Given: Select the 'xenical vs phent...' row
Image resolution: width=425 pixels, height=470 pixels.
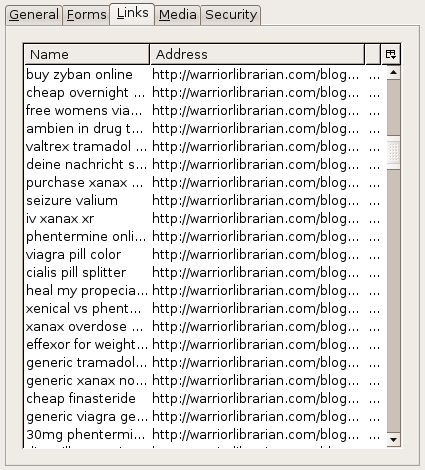Looking at the screenshot, I should click(x=206, y=308).
